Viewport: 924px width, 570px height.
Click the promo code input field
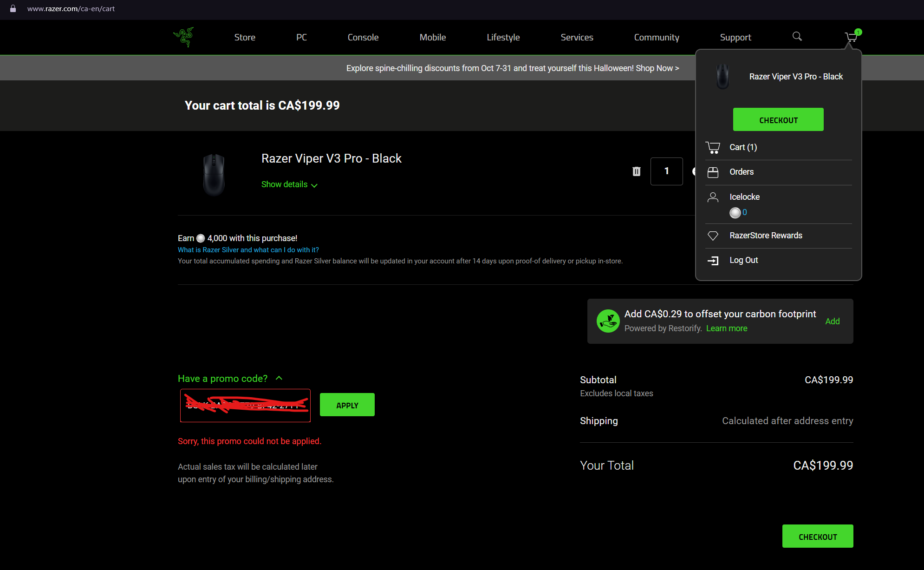(245, 406)
